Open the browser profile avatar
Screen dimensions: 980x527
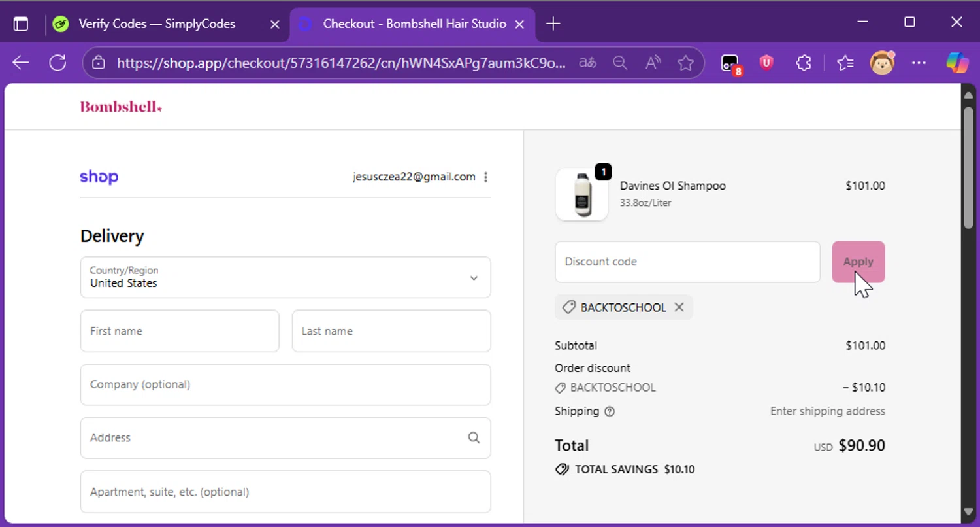pos(882,63)
